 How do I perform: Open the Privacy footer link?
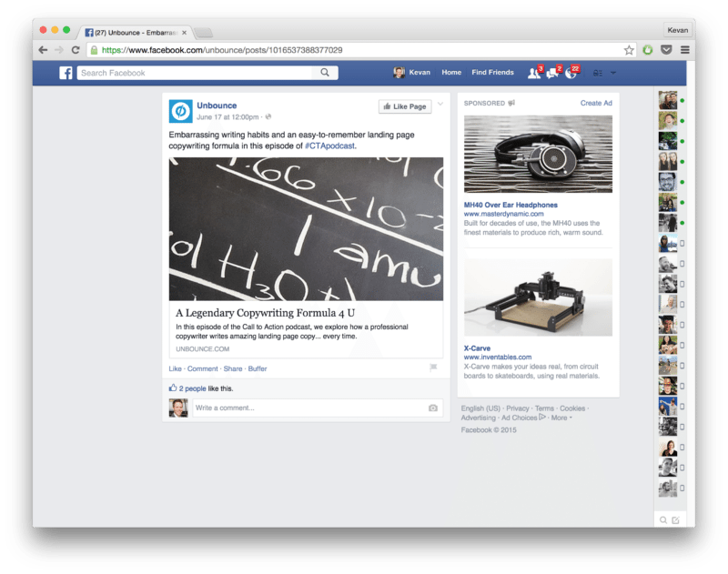518,408
